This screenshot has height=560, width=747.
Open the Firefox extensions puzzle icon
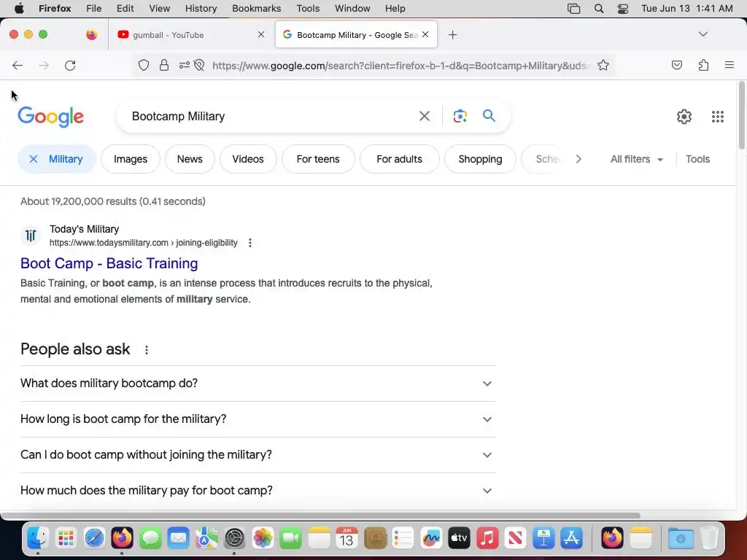pos(703,65)
